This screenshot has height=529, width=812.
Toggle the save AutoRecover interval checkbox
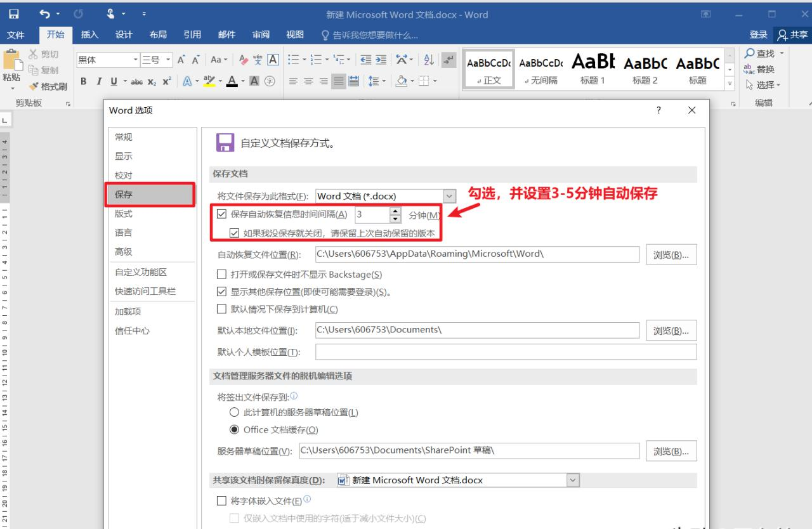(x=221, y=214)
